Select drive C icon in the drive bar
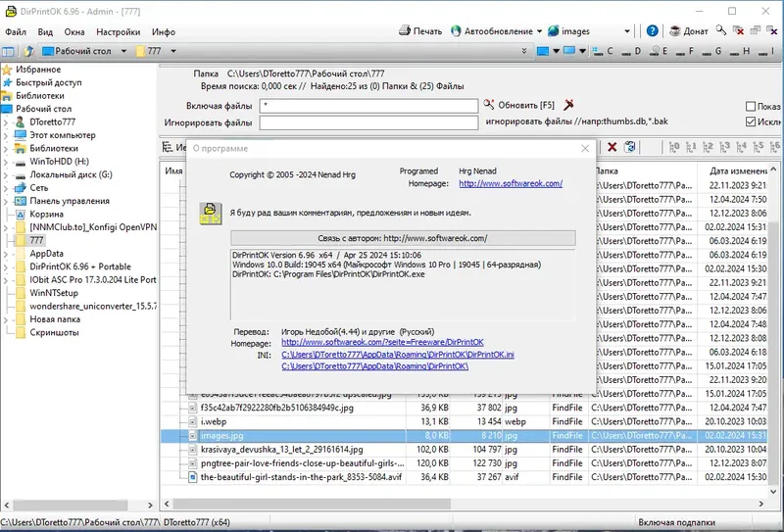This screenshot has height=532, width=784. pos(598,51)
